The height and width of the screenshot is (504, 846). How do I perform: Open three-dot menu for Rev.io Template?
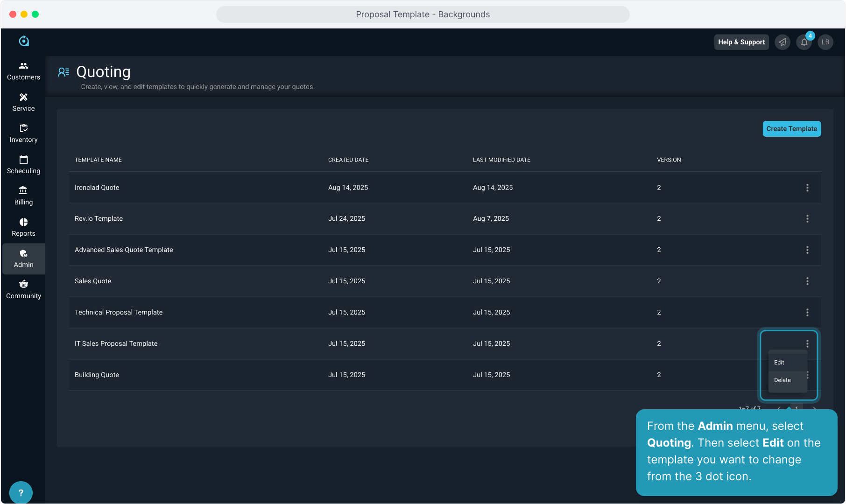click(807, 219)
